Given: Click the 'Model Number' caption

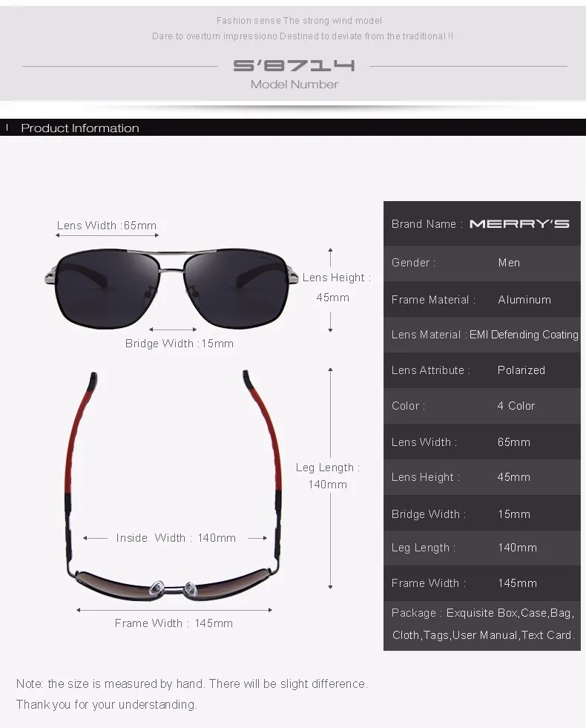Looking at the screenshot, I should (294, 85).
